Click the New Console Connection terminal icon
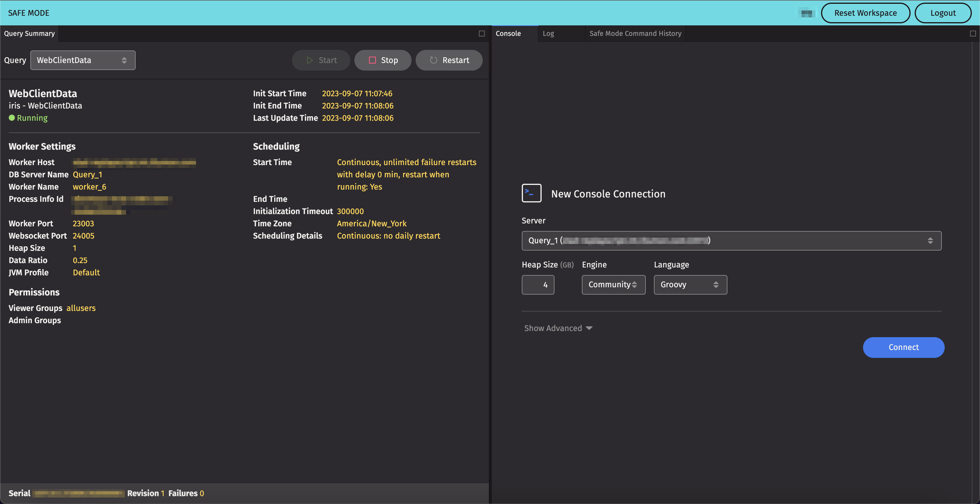980x504 pixels. pos(531,193)
